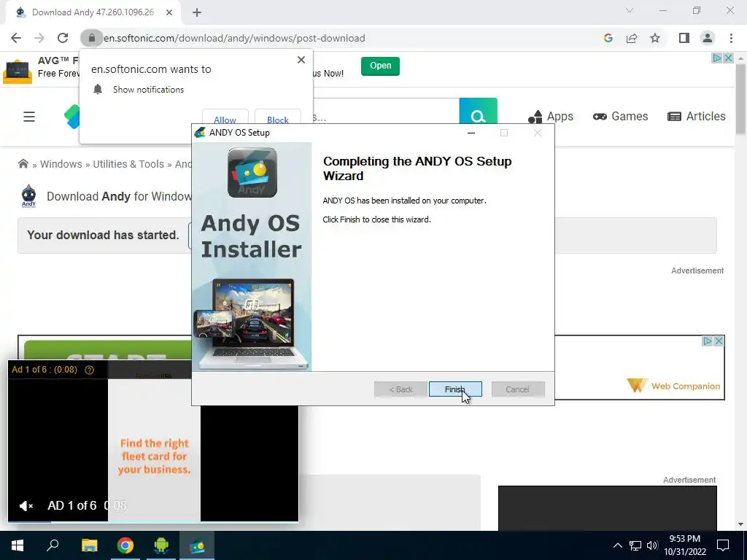Open Chrome profile avatar

708,38
